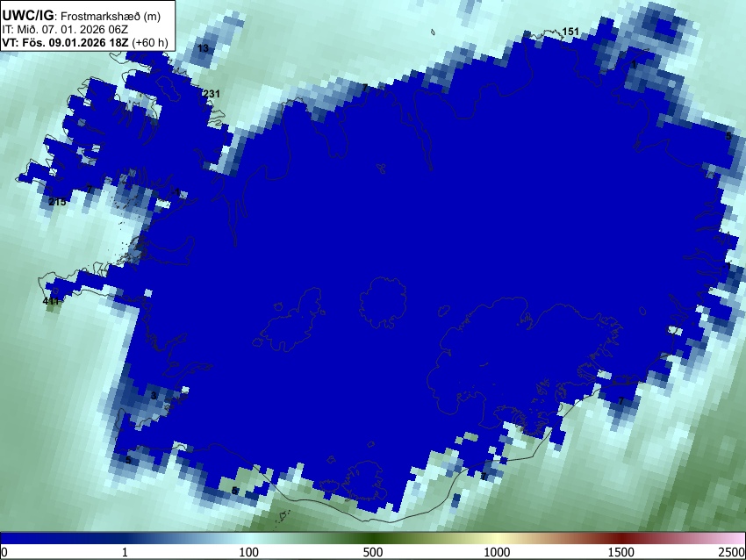Screen dimensions: 746x560
Task: Click the station value "215" on the map
Action: coord(58,202)
